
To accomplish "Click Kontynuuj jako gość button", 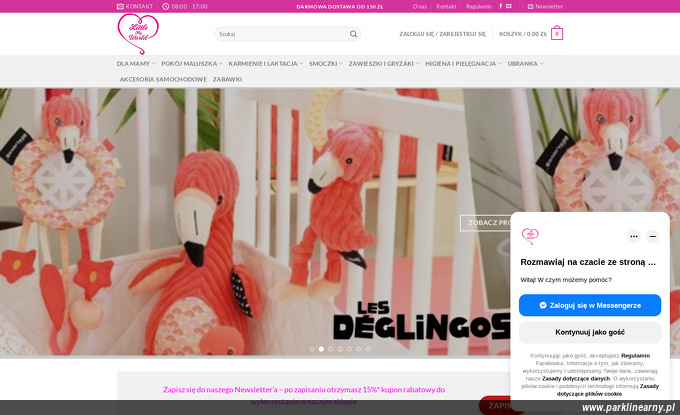I will click(x=590, y=332).
